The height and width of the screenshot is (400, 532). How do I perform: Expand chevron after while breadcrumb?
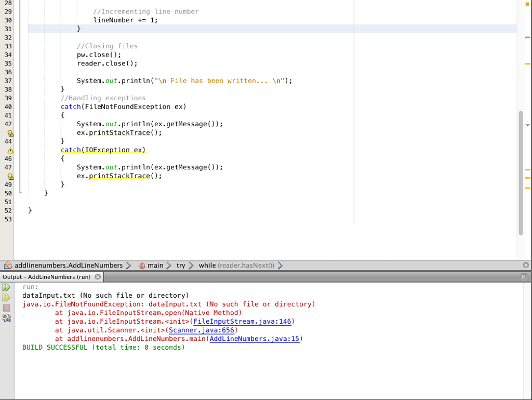pos(280,265)
